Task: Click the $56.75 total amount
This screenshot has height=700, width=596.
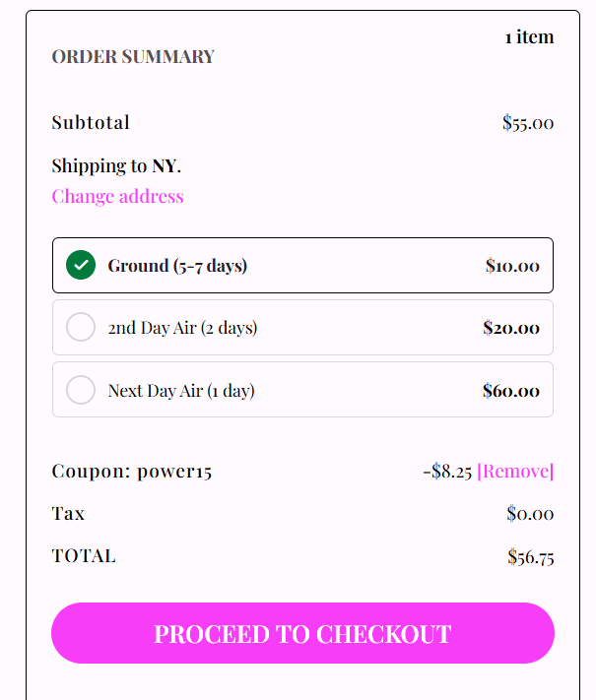Action: tap(530, 556)
